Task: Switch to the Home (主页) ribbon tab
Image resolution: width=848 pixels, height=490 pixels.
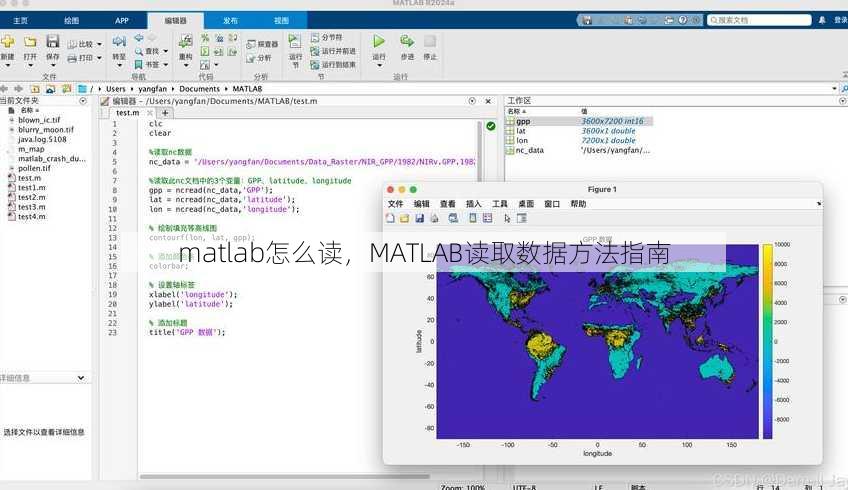Action: 21,21
